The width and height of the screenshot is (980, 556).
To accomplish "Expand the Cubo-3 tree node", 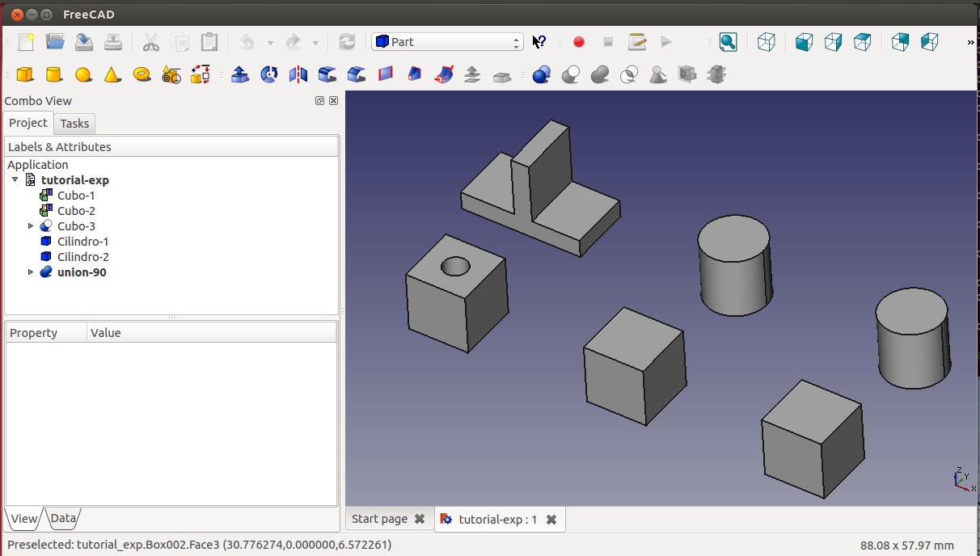I will click(32, 226).
